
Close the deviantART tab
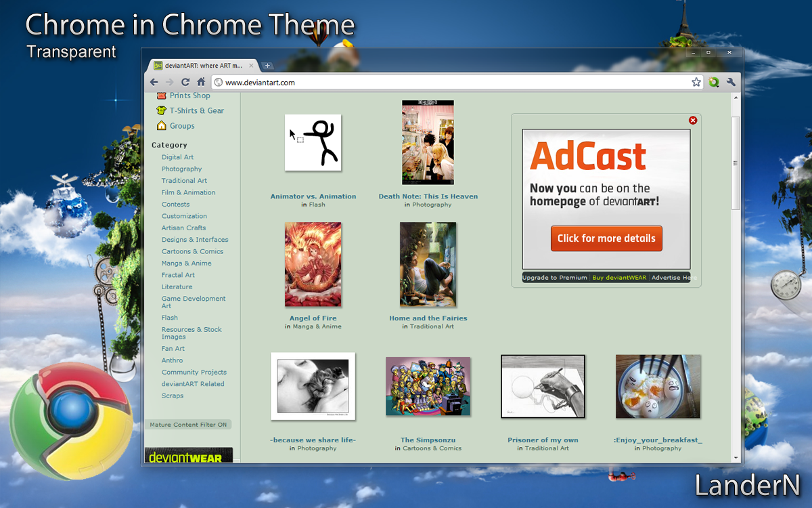[x=252, y=66]
